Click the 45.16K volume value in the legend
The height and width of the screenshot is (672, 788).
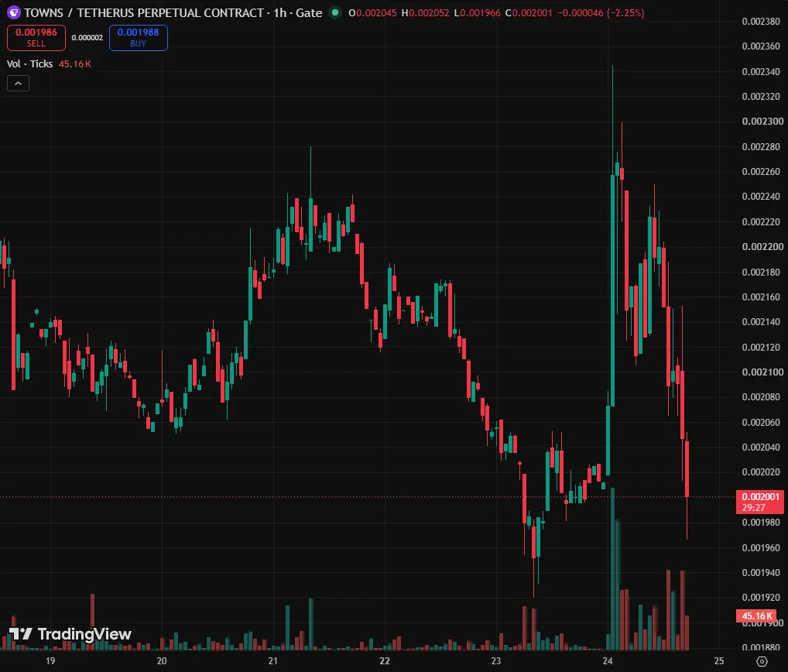coord(75,63)
